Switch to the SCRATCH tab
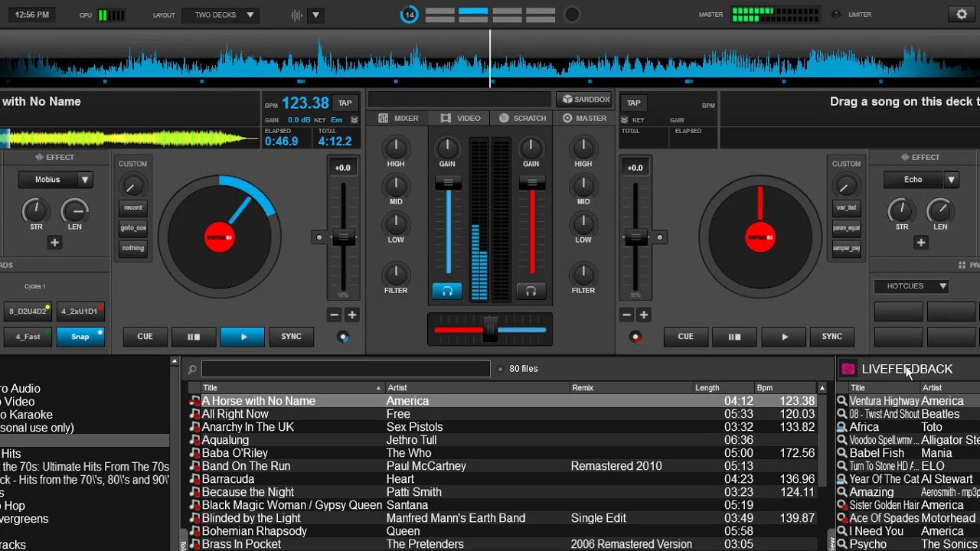The height and width of the screenshot is (551, 980). click(523, 119)
